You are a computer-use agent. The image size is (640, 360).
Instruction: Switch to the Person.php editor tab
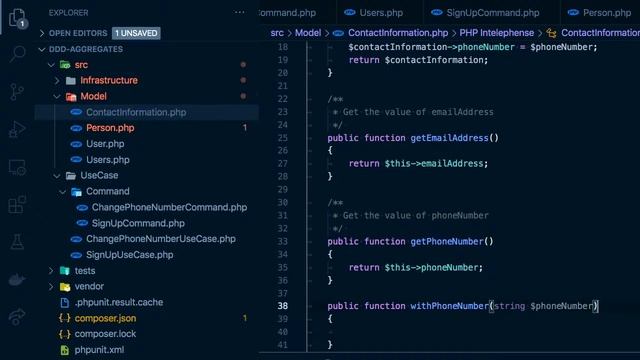pyautogui.click(x=600, y=13)
